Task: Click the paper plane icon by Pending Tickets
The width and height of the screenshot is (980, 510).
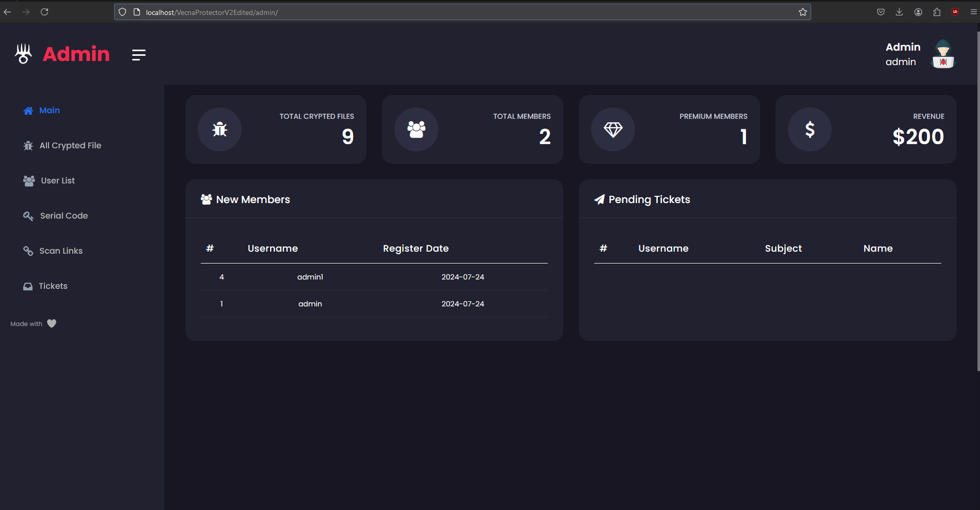Action: pos(599,199)
